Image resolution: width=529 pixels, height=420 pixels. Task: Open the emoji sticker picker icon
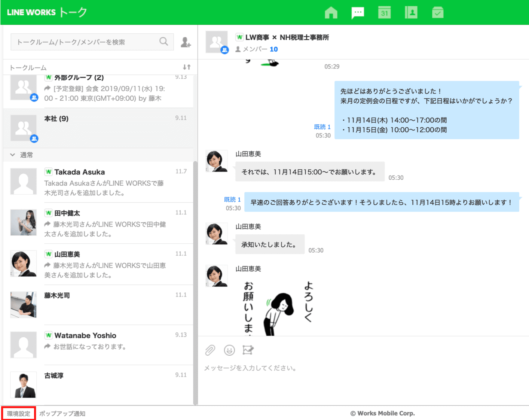point(229,350)
